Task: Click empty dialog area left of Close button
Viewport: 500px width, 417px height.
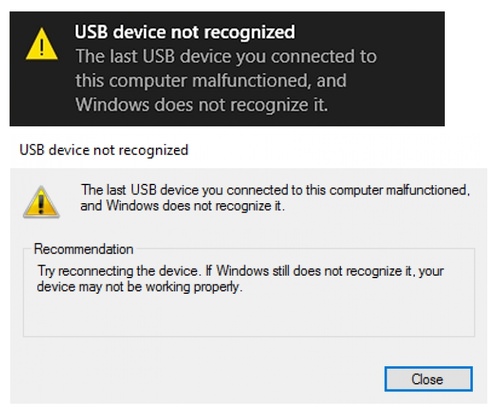Action: point(197,379)
